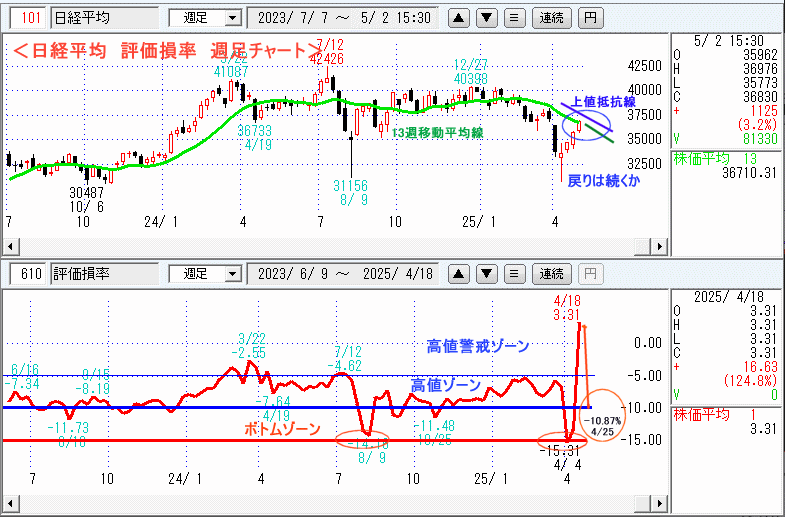Click the 30487 low label dated 10/6
Image resolution: width=785 pixels, height=517 pixels.
87,193
